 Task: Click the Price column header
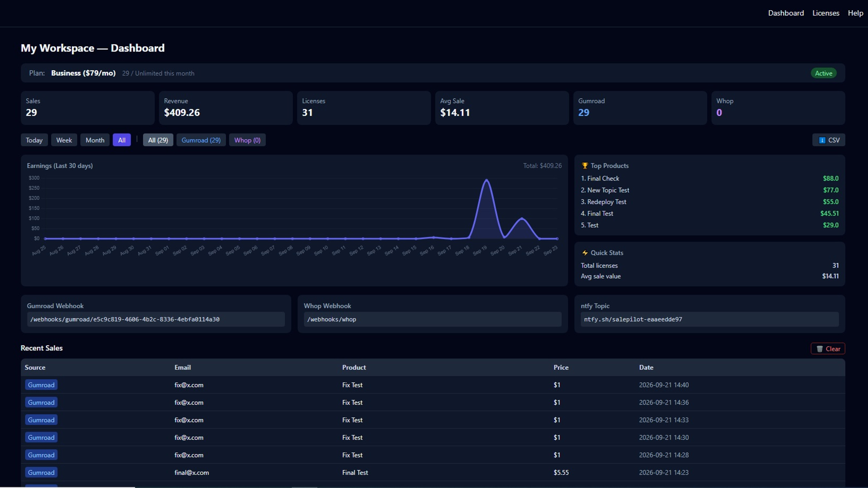click(561, 367)
